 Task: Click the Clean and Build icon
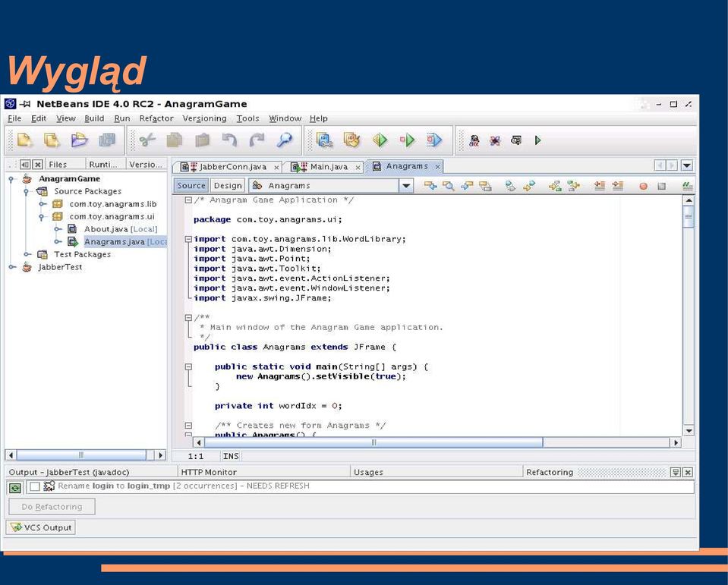pyautogui.click(x=351, y=140)
